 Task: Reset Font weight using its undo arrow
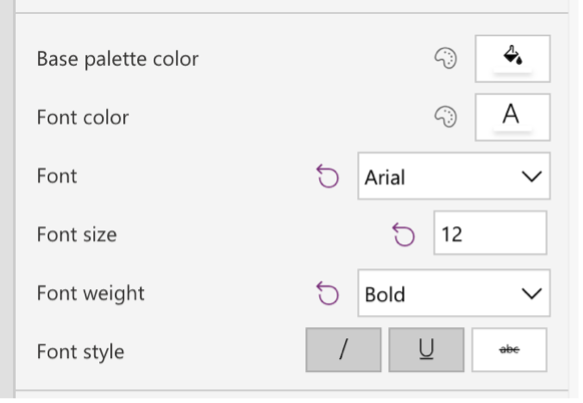click(x=328, y=293)
